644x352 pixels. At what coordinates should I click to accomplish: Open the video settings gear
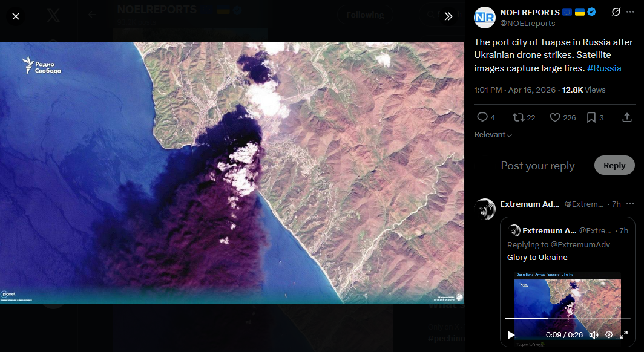pos(609,335)
